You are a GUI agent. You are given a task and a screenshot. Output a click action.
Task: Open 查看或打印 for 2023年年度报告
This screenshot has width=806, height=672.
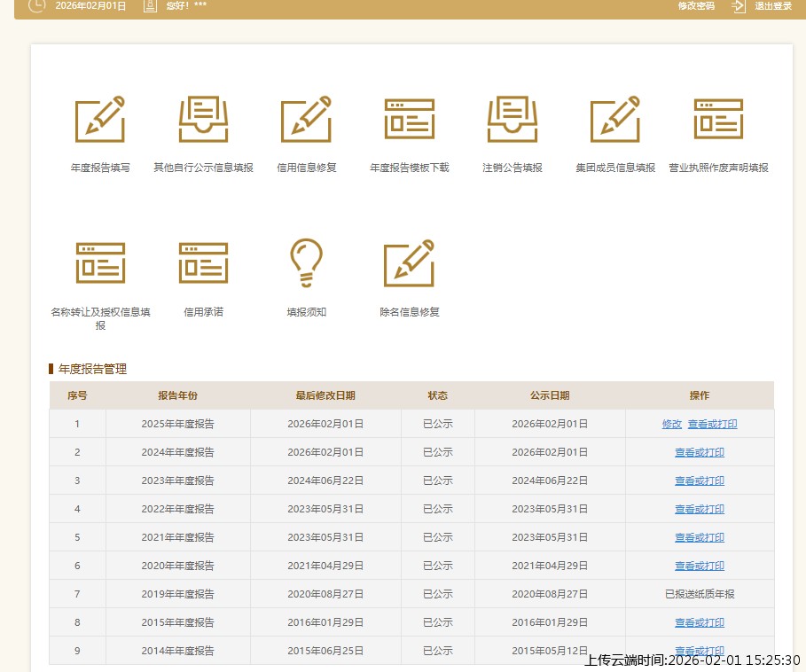pos(699,481)
